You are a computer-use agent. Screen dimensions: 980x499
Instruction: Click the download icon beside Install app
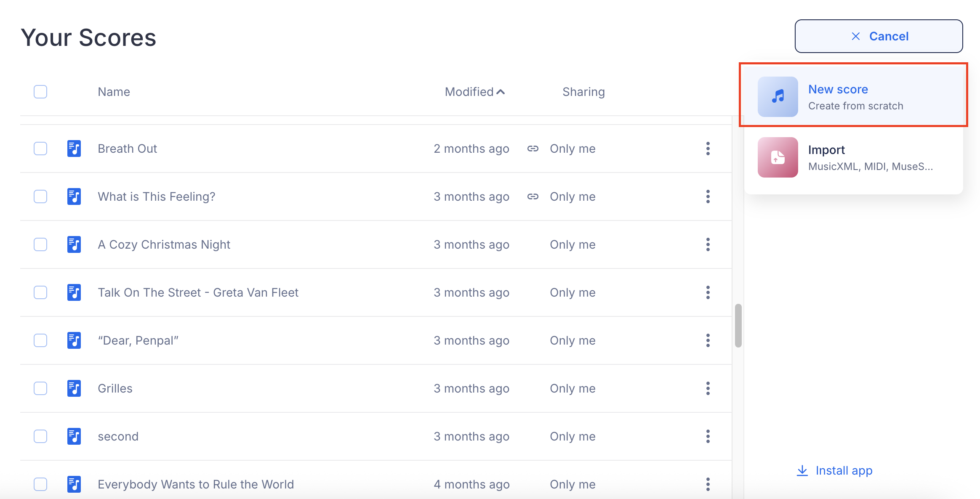pos(802,470)
